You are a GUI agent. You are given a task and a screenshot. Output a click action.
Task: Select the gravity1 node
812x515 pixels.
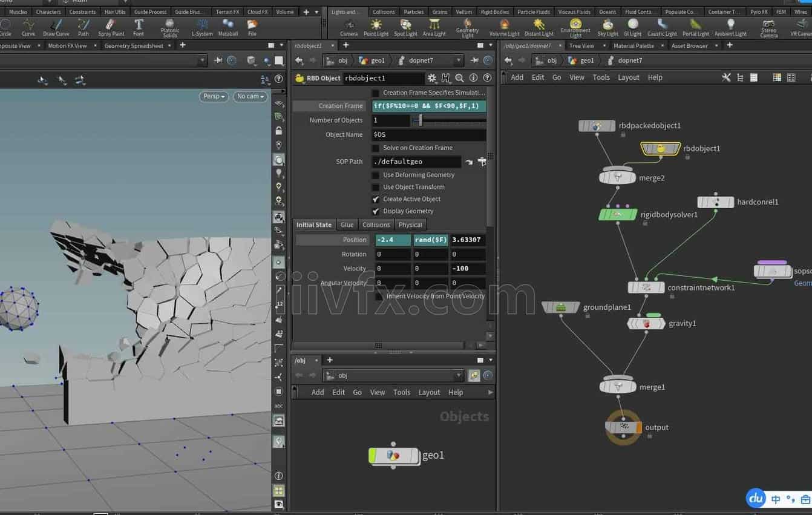click(646, 324)
